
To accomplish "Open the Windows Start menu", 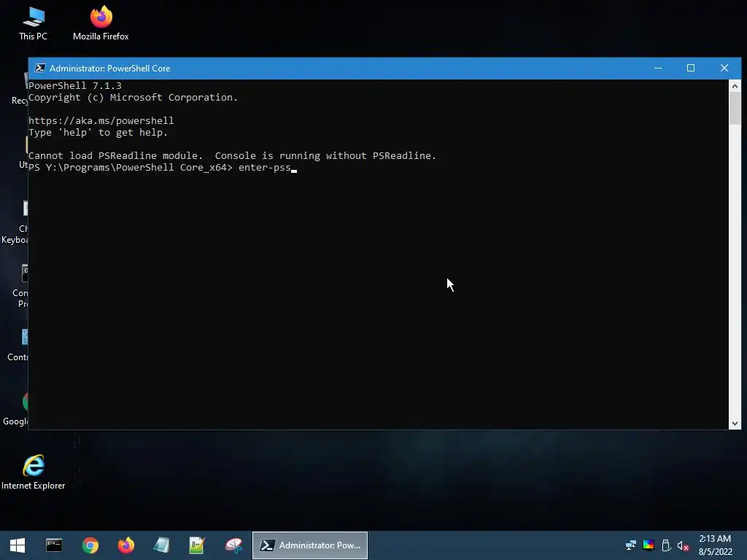I will tap(18, 545).
